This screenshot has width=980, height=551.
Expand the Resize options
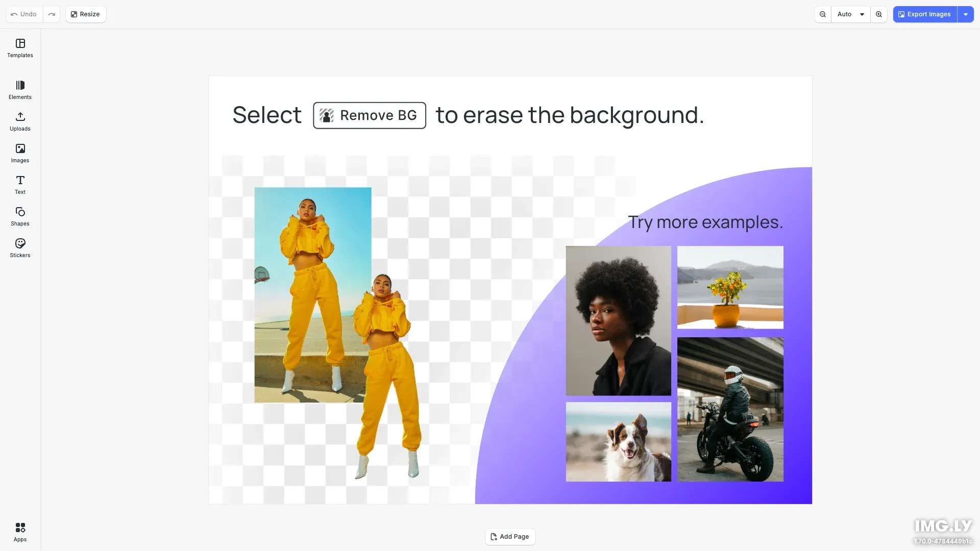[x=85, y=14]
